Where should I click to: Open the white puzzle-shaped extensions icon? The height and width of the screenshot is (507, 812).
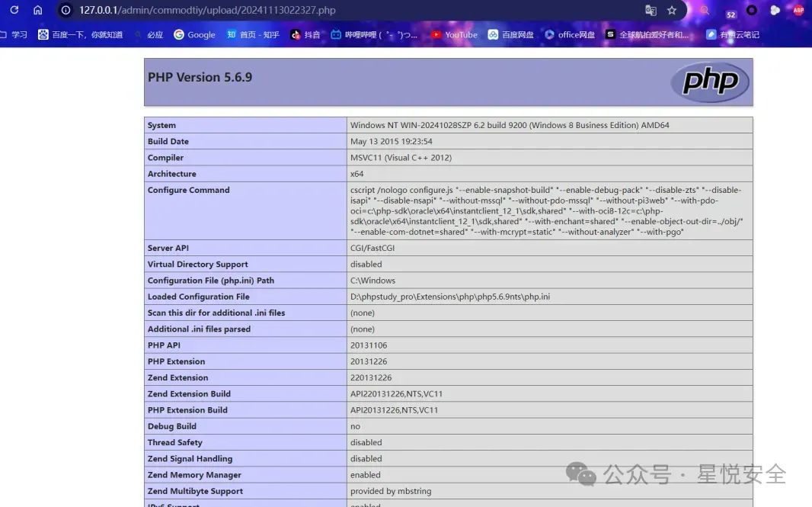click(775, 10)
